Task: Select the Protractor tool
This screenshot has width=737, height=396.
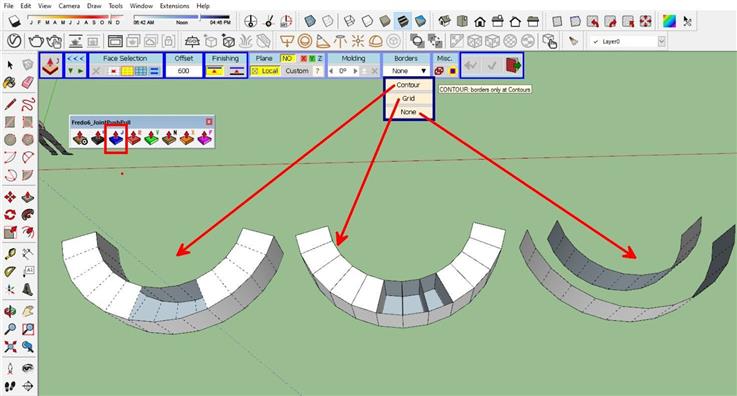Action: click(10, 272)
